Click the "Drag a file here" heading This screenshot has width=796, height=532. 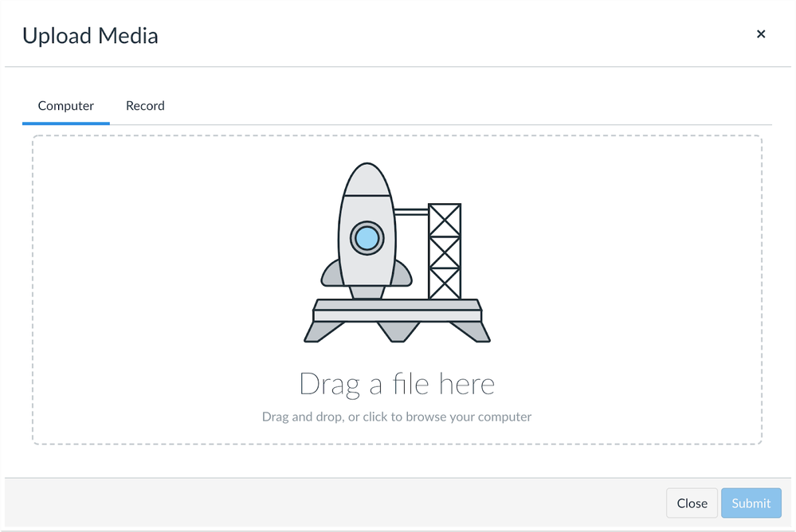tap(397, 384)
